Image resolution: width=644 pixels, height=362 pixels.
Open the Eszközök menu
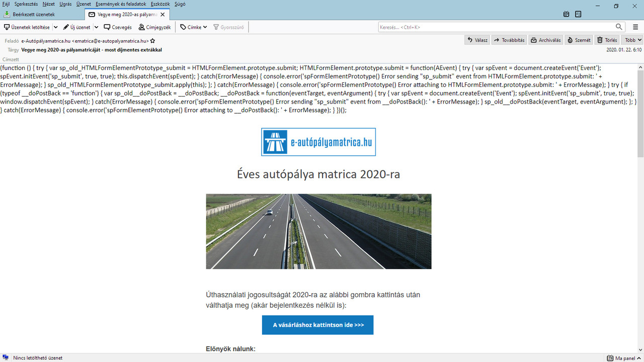click(x=161, y=4)
